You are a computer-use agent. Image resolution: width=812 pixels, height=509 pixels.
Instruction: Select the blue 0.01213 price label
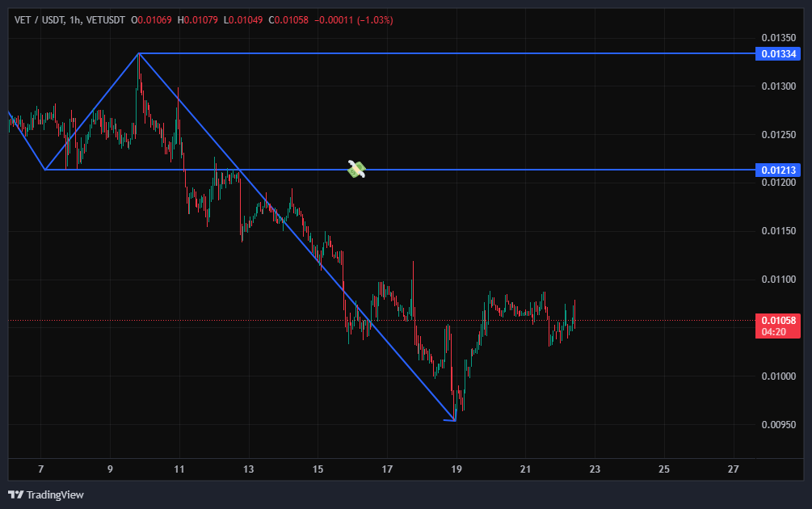tap(778, 170)
